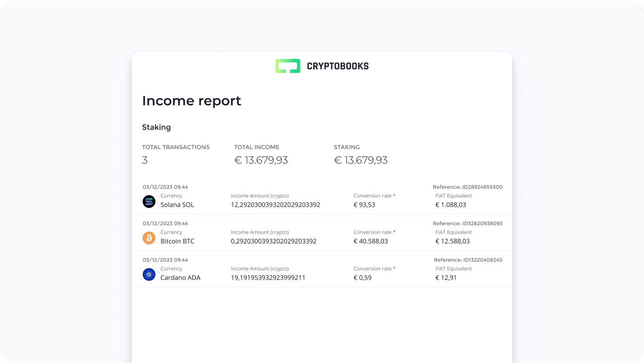This screenshot has height=363, width=644.
Task: Select the TOTAL TRANSACTIONS header
Action: pos(176,147)
